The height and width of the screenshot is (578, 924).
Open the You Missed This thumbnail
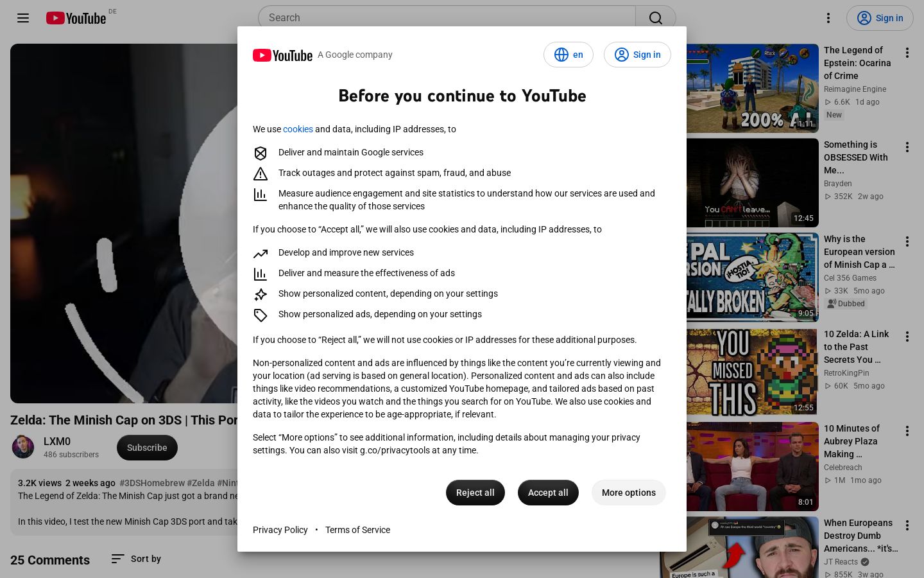[x=753, y=372]
